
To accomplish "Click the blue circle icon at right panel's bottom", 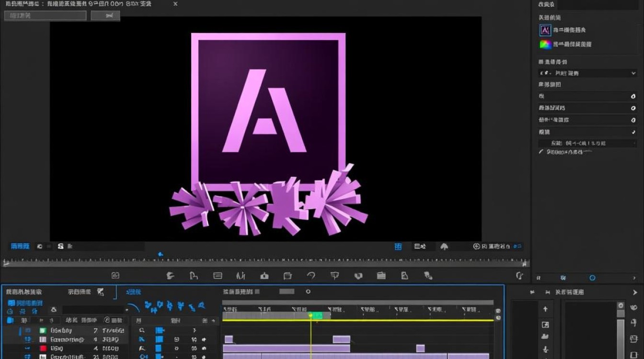I will (x=592, y=278).
